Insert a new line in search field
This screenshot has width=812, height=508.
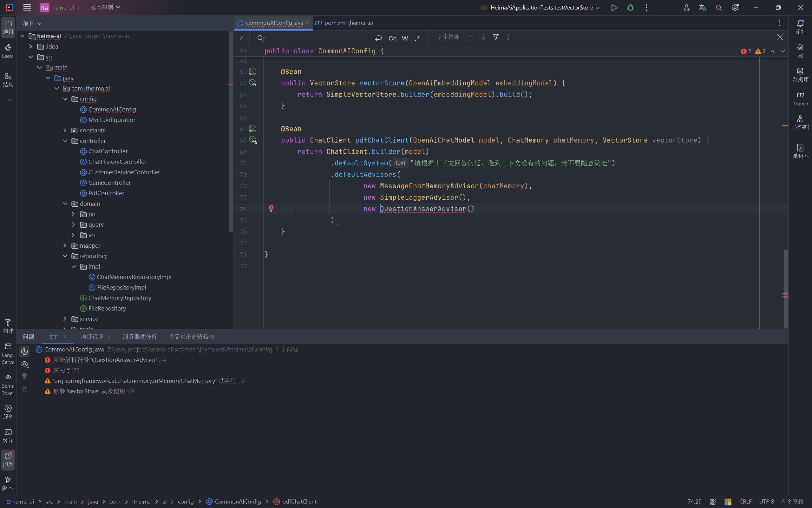(378, 38)
